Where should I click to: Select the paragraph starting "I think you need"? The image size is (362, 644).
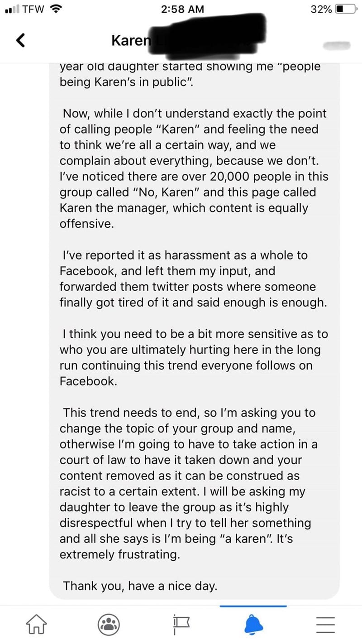tap(194, 358)
